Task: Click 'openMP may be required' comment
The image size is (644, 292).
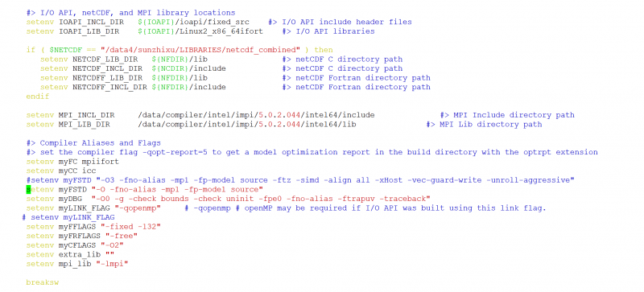Action: coord(395,208)
